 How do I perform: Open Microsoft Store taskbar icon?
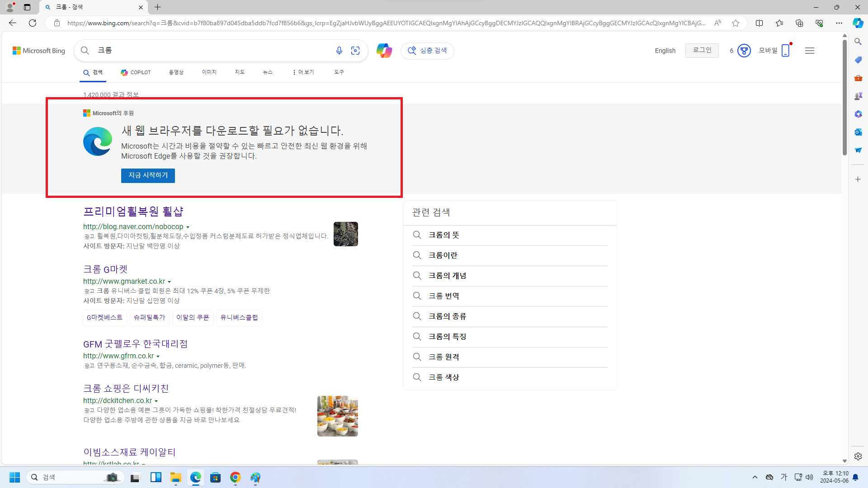(216, 477)
